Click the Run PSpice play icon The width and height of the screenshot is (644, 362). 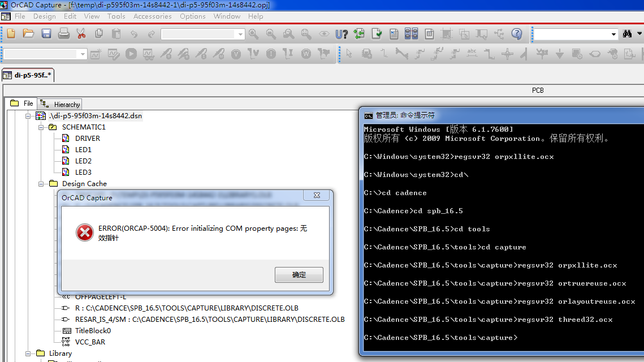(x=131, y=54)
